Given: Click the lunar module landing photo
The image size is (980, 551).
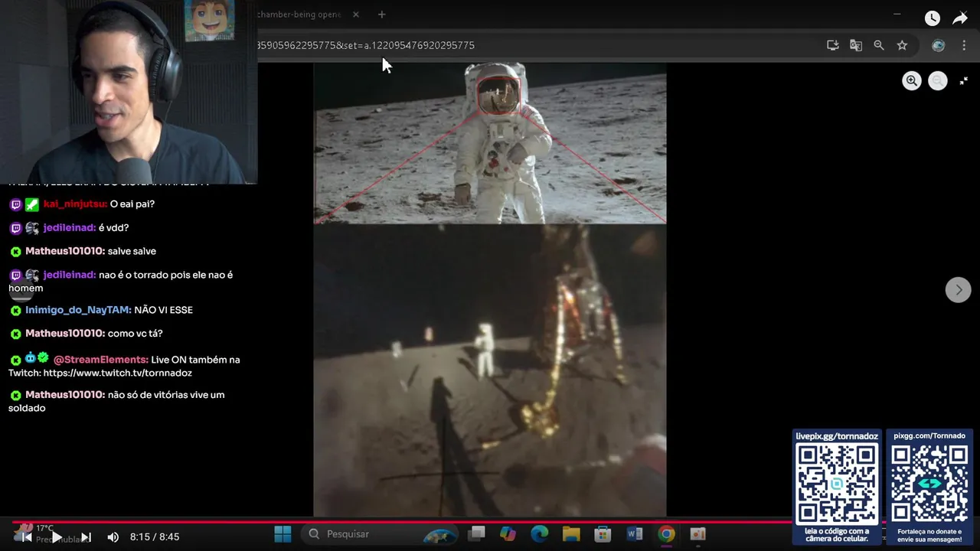Looking at the screenshot, I should coord(490,370).
